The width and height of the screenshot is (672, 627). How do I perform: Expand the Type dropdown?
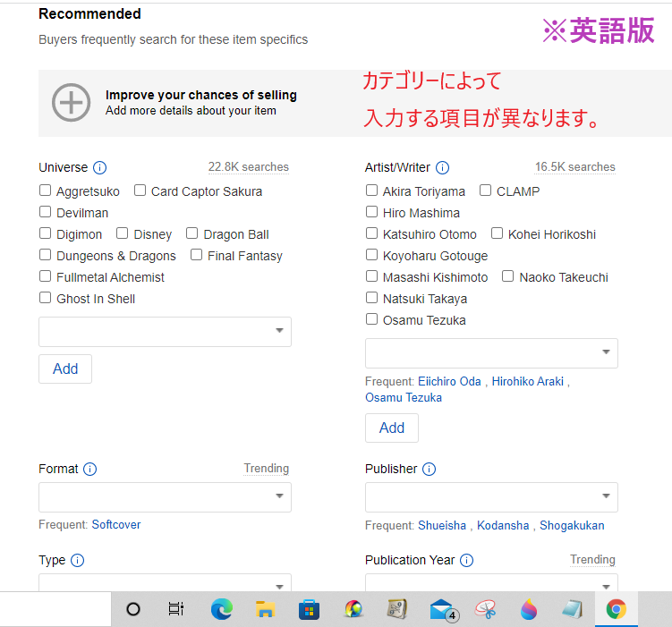click(x=165, y=583)
